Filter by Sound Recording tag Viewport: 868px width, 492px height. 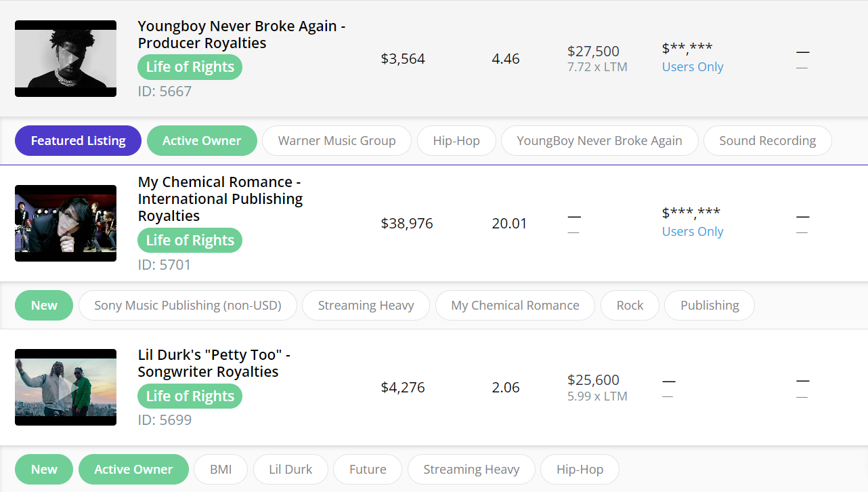tap(767, 141)
